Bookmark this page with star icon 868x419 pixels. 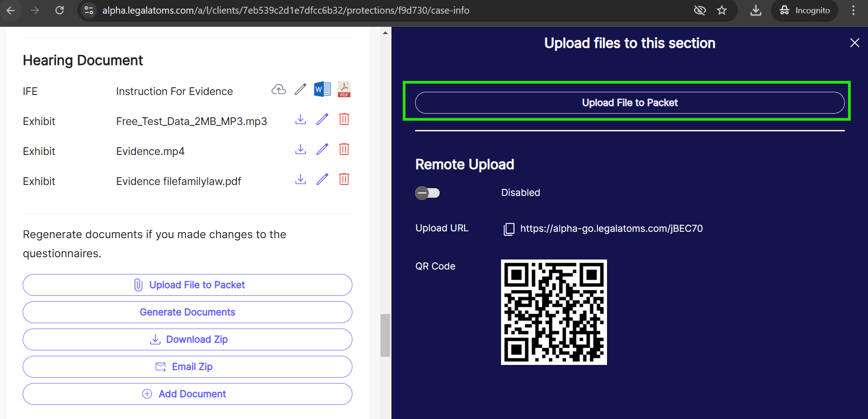pos(722,10)
